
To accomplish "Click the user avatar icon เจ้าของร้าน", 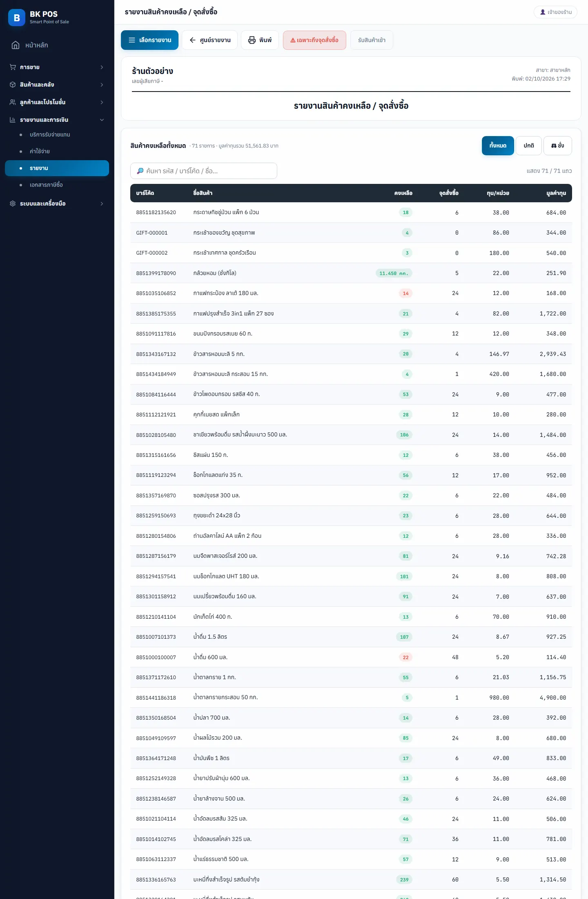I will pyautogui.click(x=543, y=12).
